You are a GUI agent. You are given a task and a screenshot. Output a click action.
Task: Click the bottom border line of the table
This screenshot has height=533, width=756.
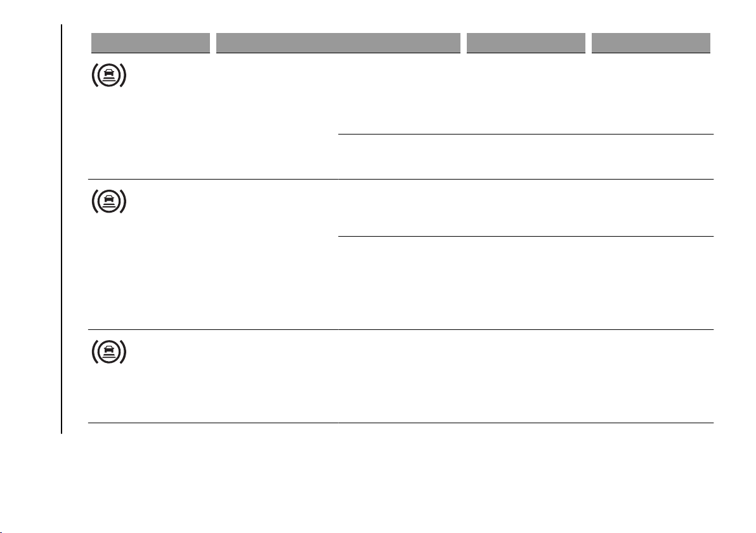[401, 423]
